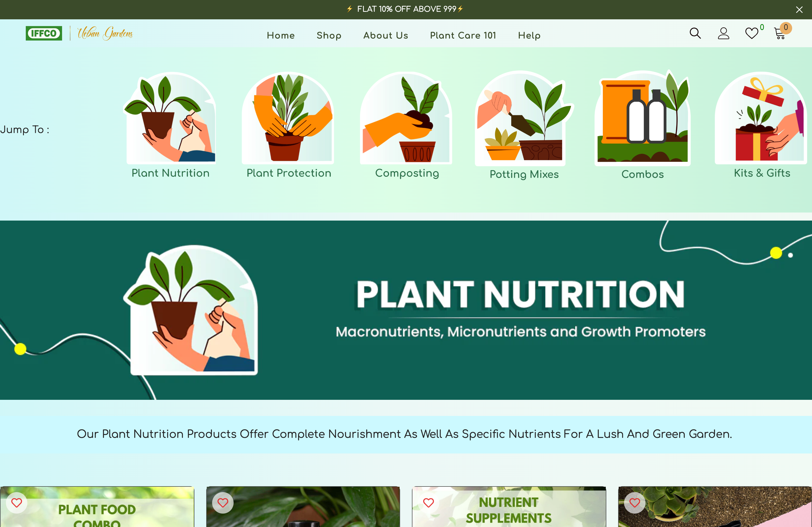
Task: View the wishlist heart icon
Action: (x=752, y=33)
